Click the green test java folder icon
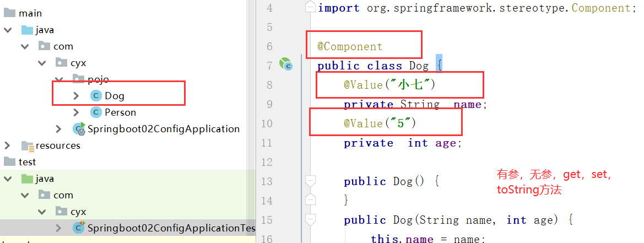Viewport: 644px width, 243px height. click(27, 179)
